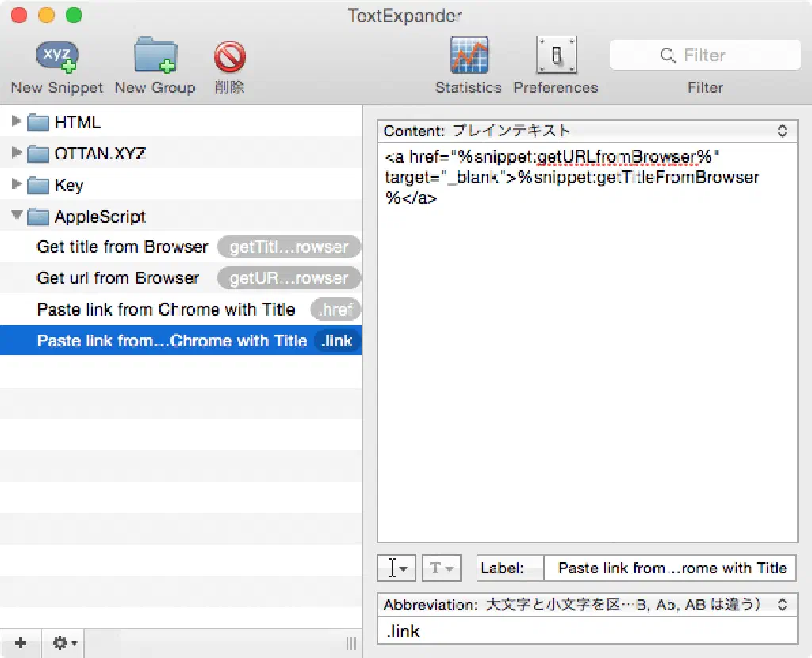Expand the Key group triangle
Screen dimensions: 812x658
[x=17, y=185]
